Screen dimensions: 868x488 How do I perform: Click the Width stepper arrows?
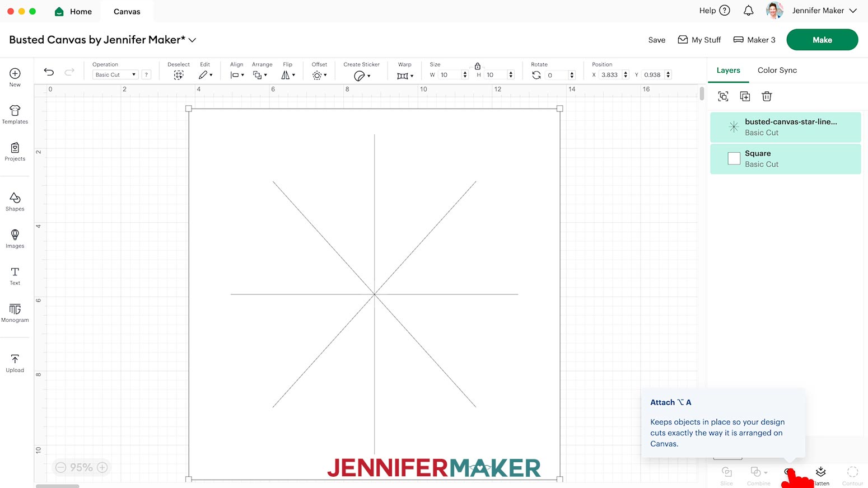click(x=465, y=75)
